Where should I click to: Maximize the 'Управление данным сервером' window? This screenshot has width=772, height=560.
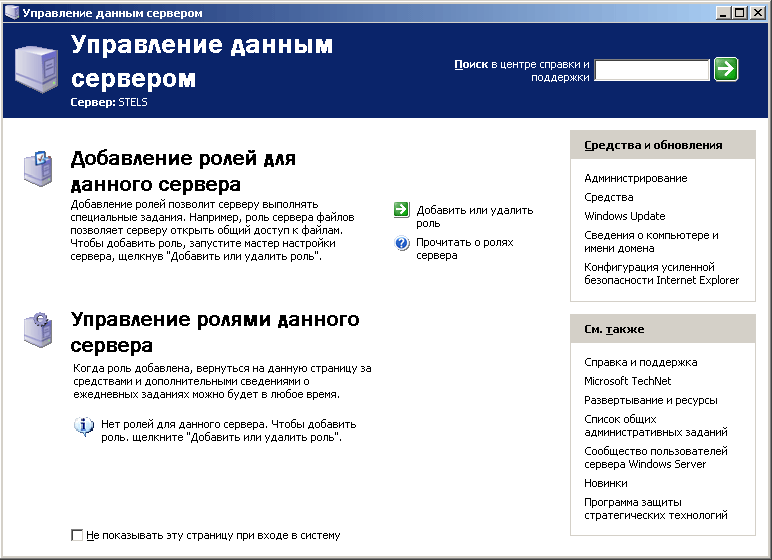740,13
